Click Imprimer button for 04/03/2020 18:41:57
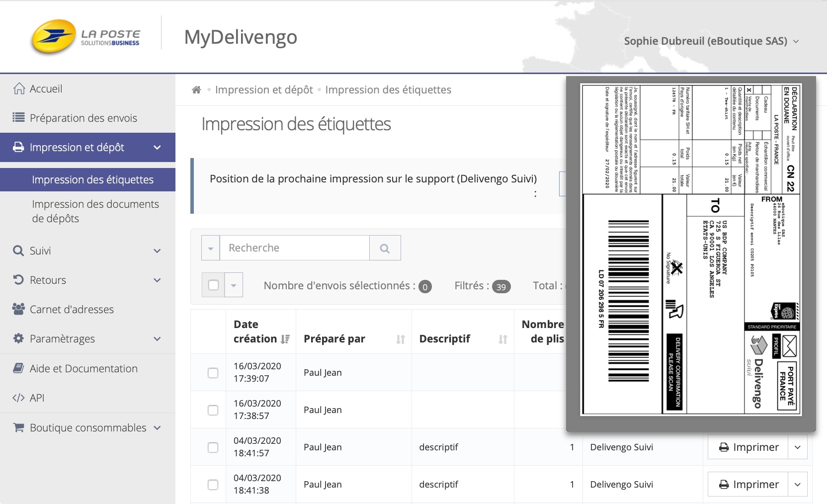The width and height of the screenshot is (827, 504). tap(748, 447)
